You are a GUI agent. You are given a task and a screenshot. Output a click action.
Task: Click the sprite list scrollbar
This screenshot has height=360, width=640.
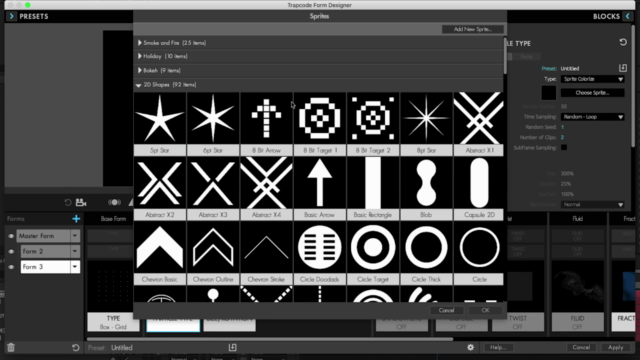click(505, 57)
